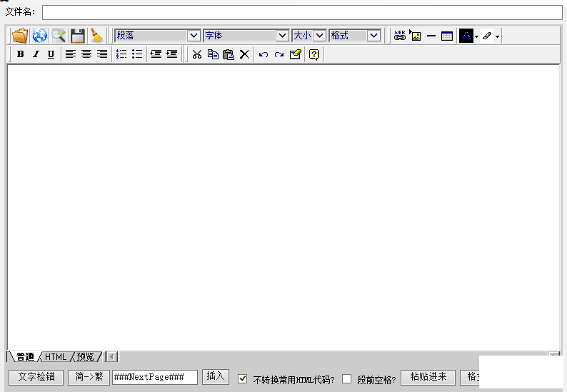Delete with the X icon
The height and width of the screenshot is (392, 567).
point(244,54)
